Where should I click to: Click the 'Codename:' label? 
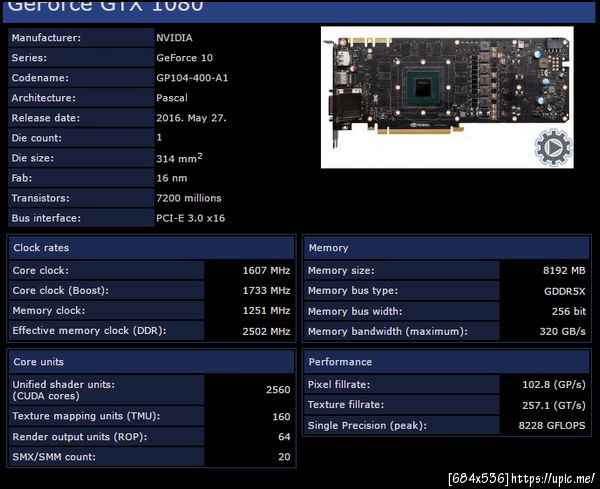[40, 78]
